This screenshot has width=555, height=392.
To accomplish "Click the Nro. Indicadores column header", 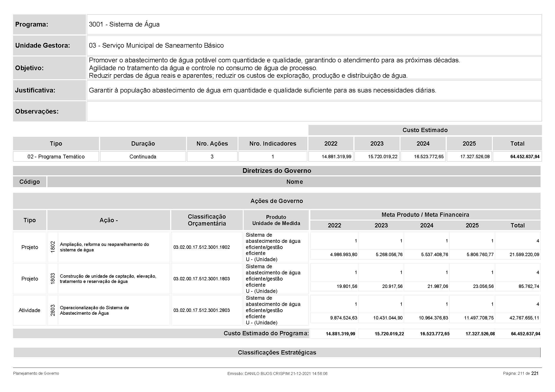I will click(x=272, y=143).
